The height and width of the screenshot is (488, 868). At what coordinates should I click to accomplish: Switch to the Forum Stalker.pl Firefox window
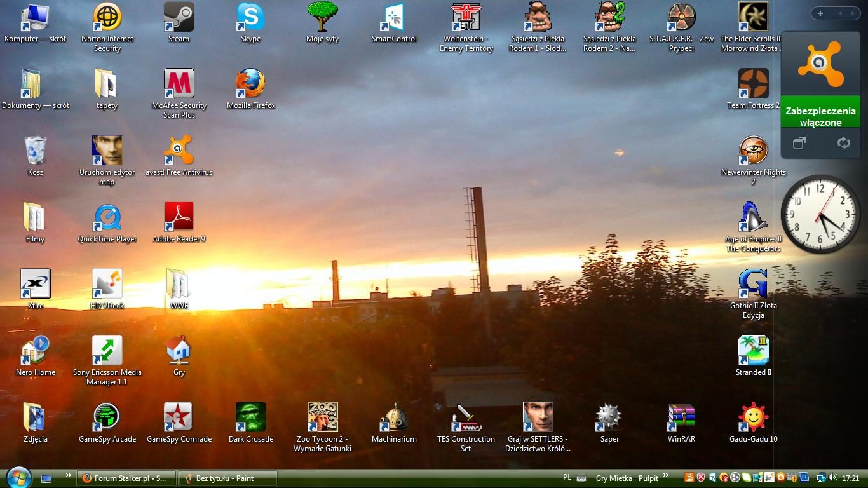coord(123,478)
